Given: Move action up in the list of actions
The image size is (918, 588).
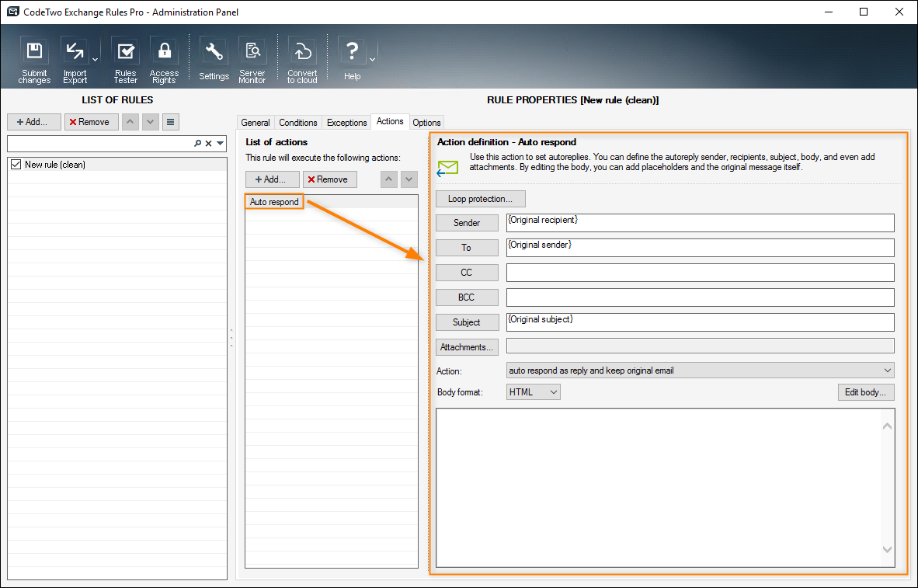Looking at the screenshot, I should pos(389,179).
